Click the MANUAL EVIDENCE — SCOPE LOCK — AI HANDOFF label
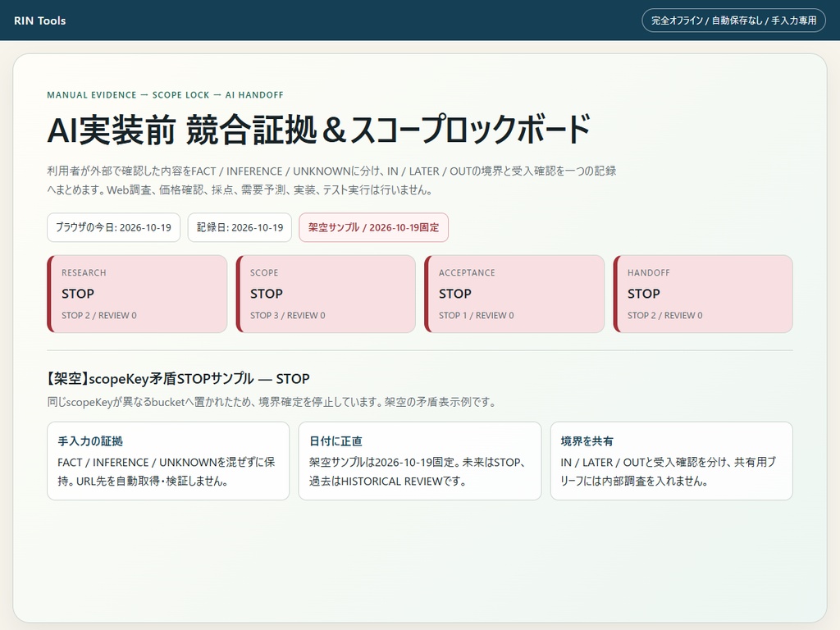The height and width of the screenshot is (630, 840). pyautogui.click(x=165, y=95)
